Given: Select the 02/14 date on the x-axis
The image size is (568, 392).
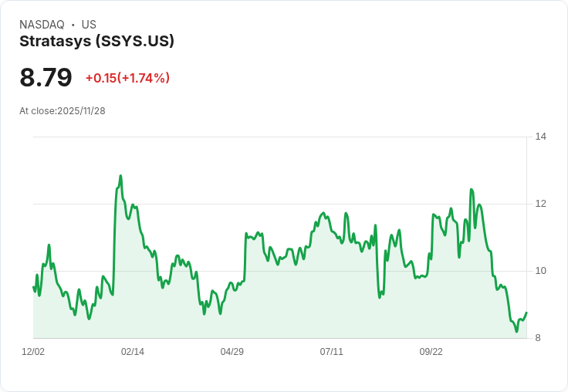Looking at the screenshot, I should point(133,352).
